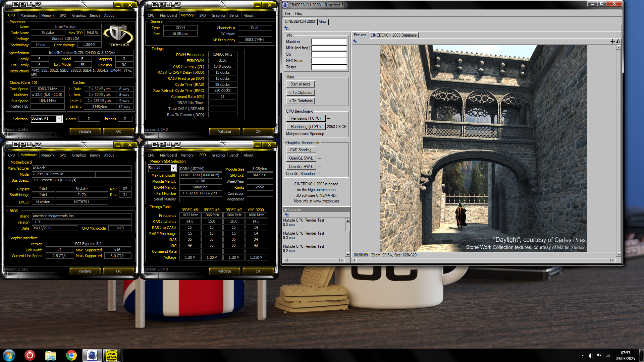Click the Console scrollbar up arrow
The width and height of the screenshot is (644, 362).
point(347,221)
